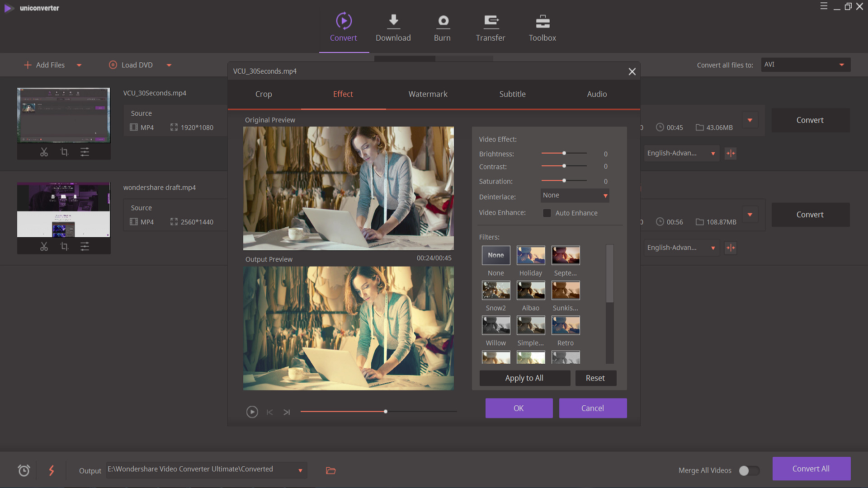Click the Subtitle panel icon
The image size is (868, 488).
(512, 94)
